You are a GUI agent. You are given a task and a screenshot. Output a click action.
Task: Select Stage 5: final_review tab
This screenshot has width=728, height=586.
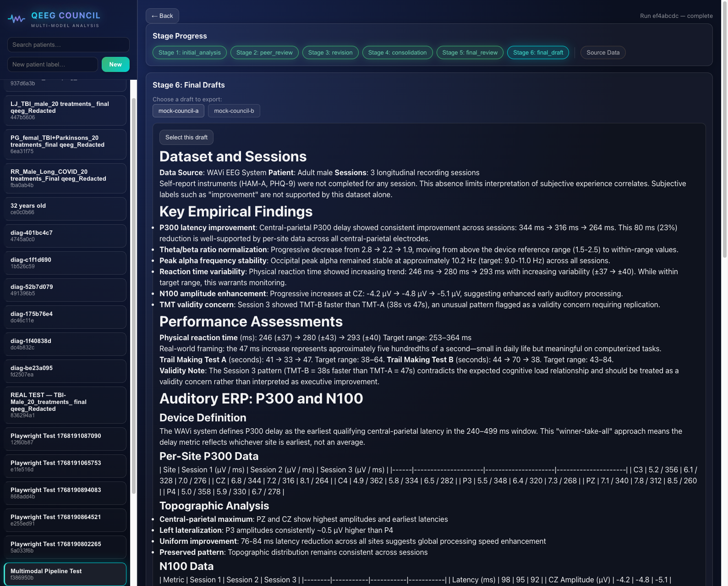(470, 53)
